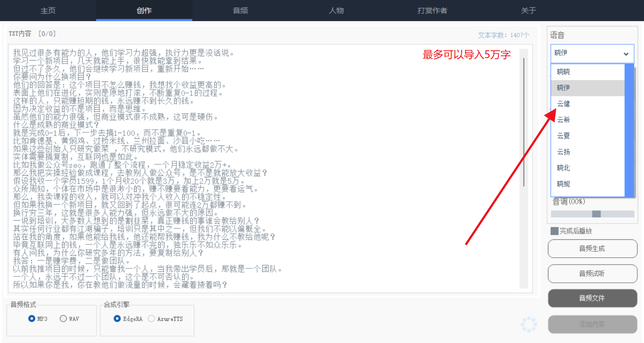Switch to the 创作 tab
644x343 pixels.
[x=144, y=11]
